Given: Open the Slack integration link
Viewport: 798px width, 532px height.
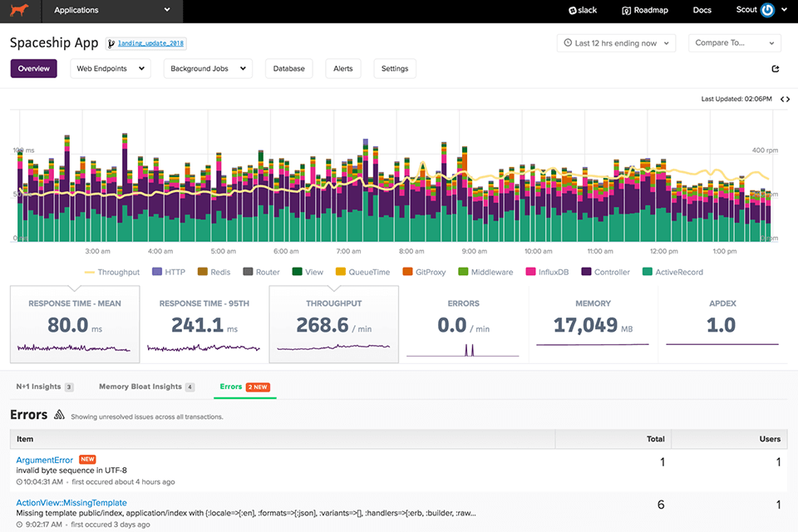Looking at the screenshot, I should [x=583, y=11].
